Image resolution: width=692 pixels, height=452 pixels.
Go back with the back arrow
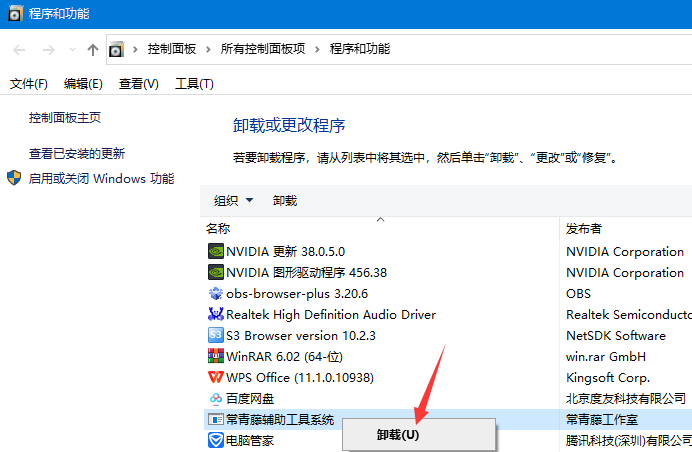pyautogui.click(x=19, y=50)
